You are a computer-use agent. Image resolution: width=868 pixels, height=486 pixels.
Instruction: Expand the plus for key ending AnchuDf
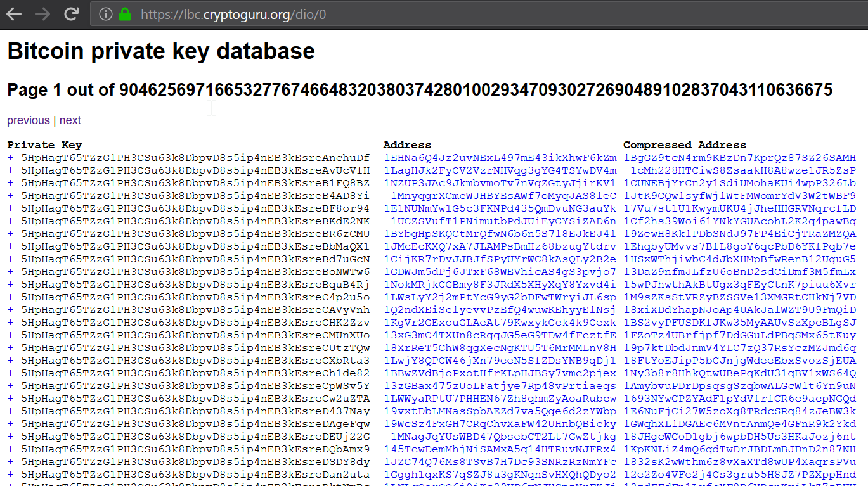[x=10, y=158]
